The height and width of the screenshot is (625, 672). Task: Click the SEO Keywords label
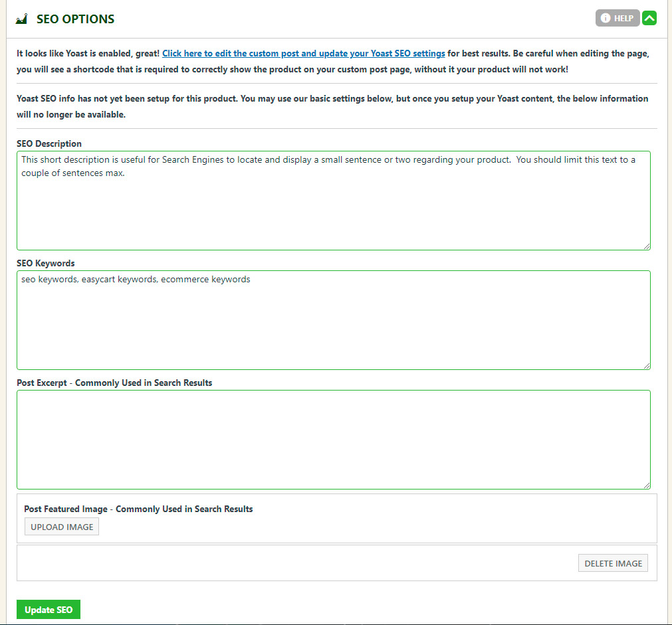45,263
